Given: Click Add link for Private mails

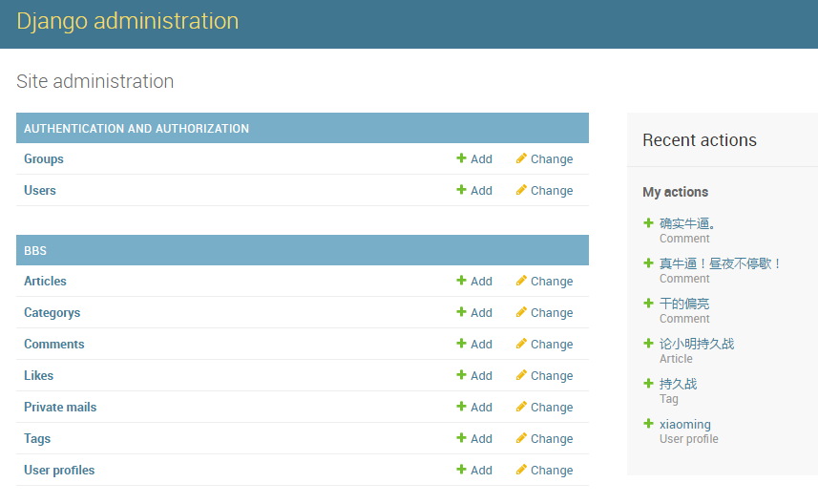Looking at the screenshot, I should pyautogui.click(x=481, y=407).
